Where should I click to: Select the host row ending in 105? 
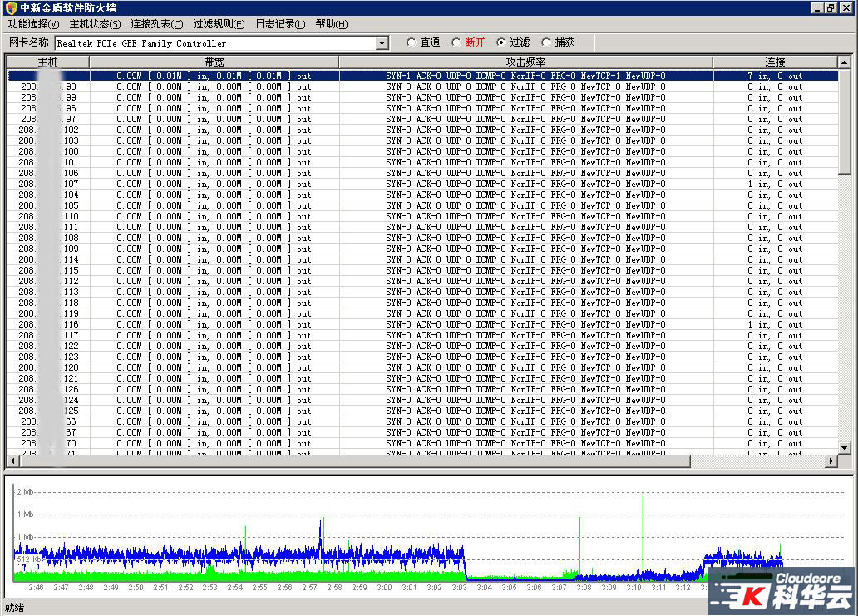click(422, 205)
